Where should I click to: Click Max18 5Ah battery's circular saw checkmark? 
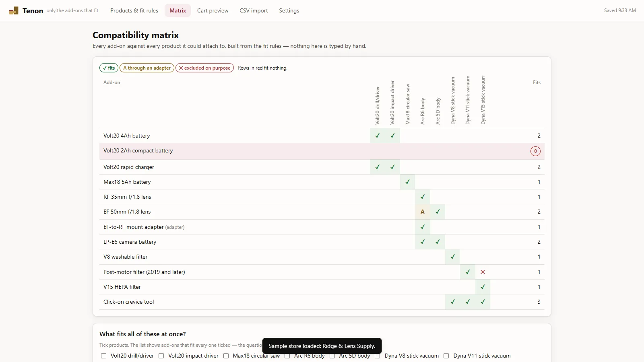coord(407,182)
